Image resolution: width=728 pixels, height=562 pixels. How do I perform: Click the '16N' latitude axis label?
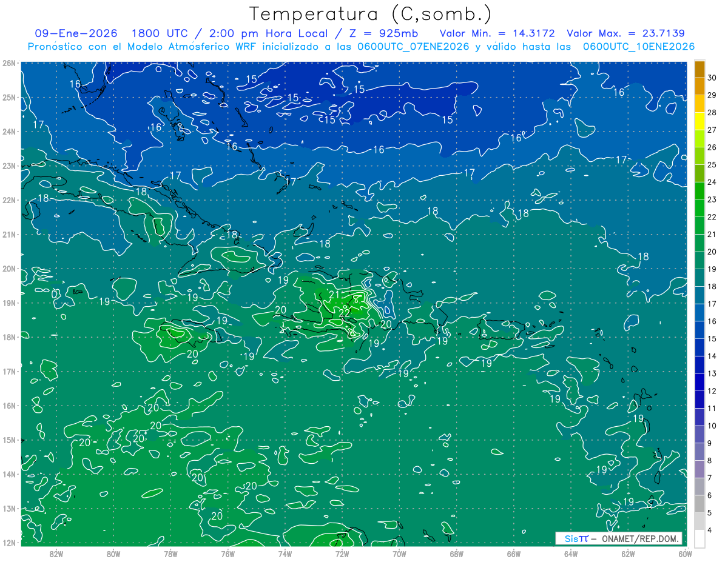coord(8,406)
